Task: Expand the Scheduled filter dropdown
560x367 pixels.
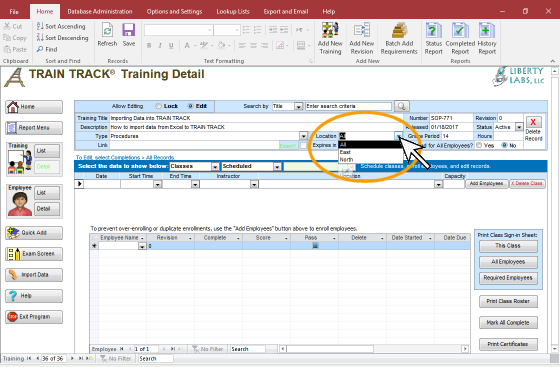Action: pyautogui.click(x=278, y=166)
